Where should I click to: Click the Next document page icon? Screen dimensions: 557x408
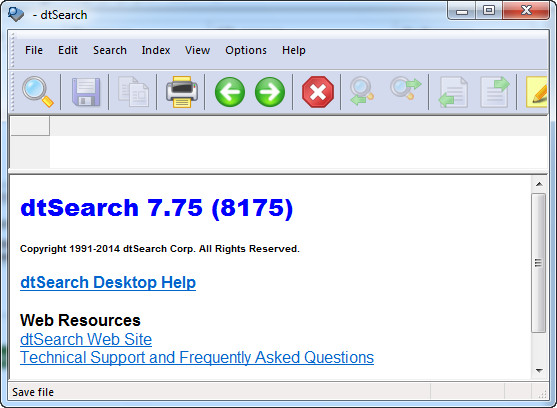[494, 92]
